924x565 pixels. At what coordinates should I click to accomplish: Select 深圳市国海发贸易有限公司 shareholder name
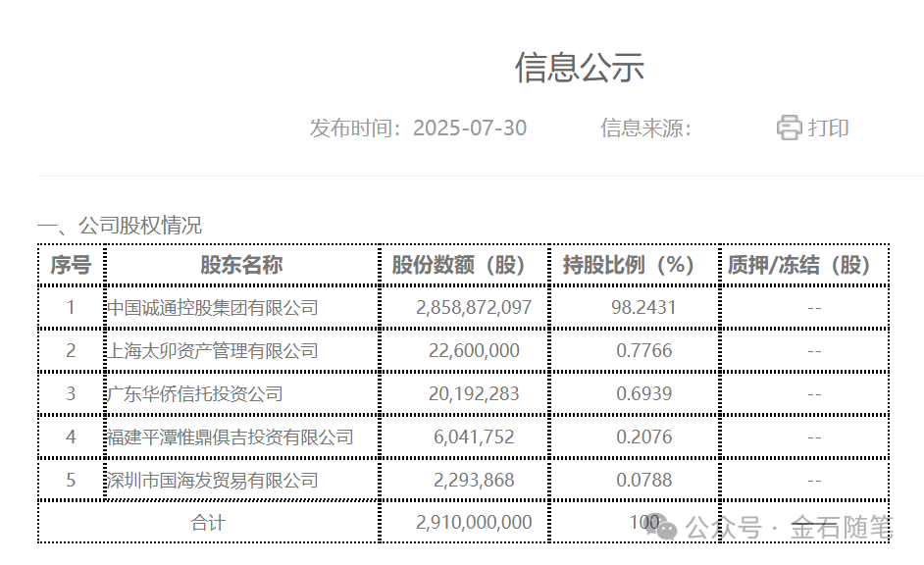click(213, 481)
